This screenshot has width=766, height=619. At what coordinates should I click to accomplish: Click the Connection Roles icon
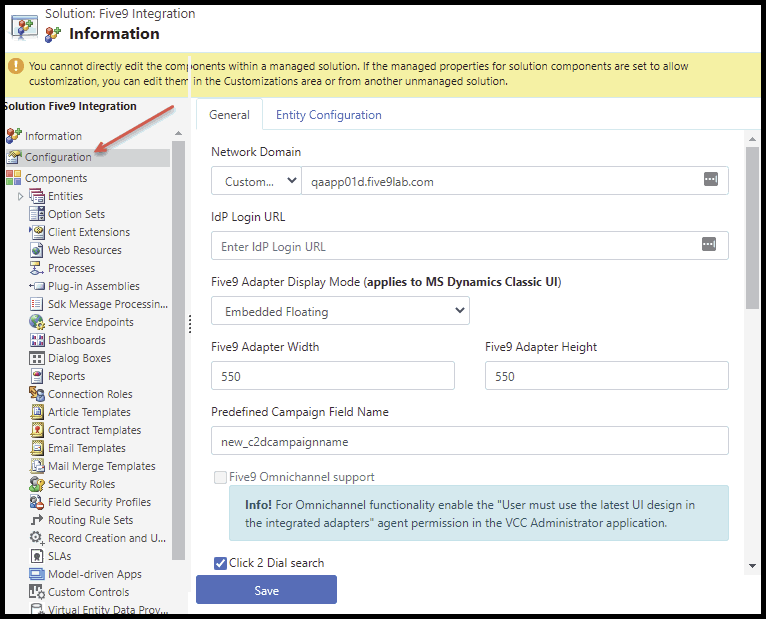coord(37,394)
